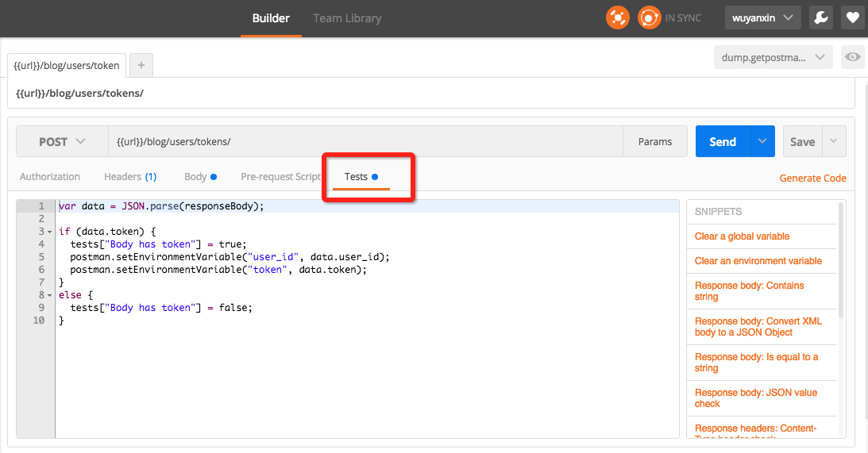Viewport: 868px width, 453px height.
Task: Click the heart icon in header
Action: (x=852, y=17)
